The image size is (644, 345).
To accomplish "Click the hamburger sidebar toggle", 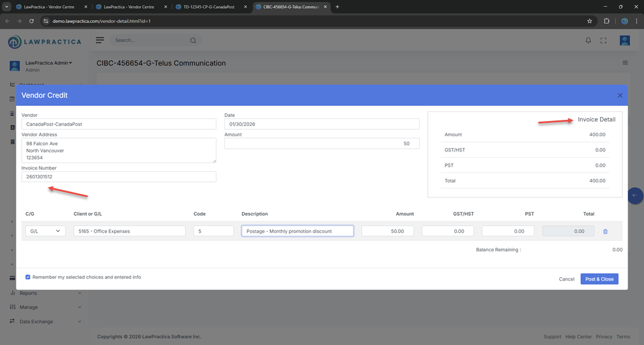I will (100, 40).
